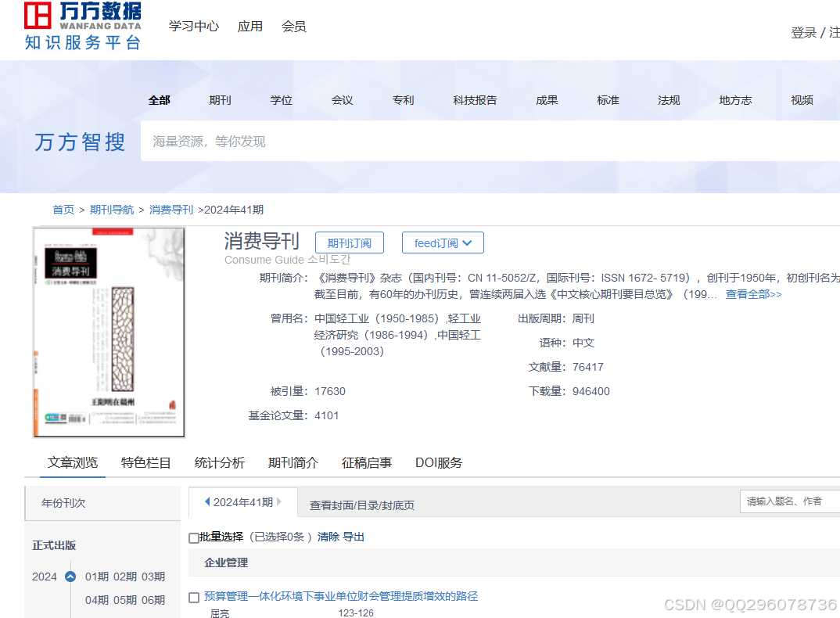Viewport: 840px width, 618px height.
Task: Click the 请输入题名、作者 search field
Action: tap(790, 501)
